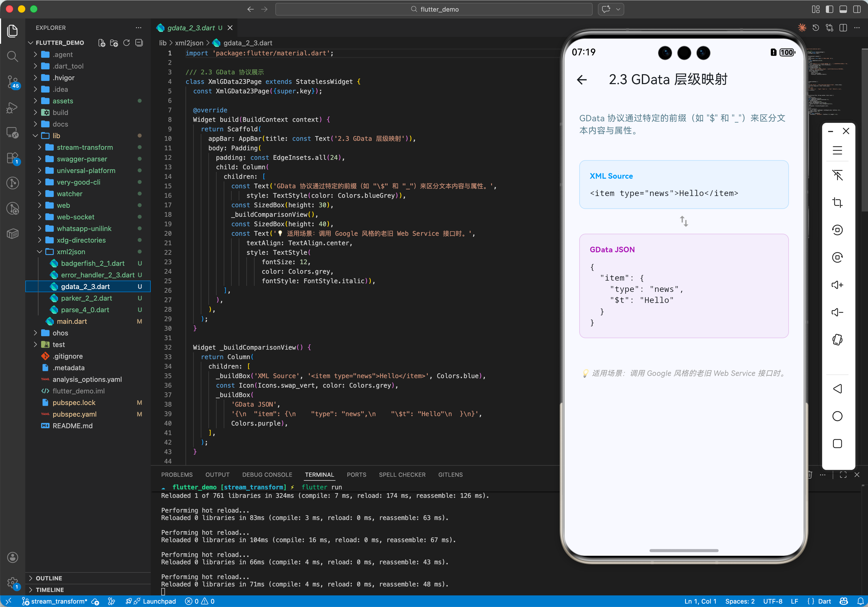Switch to the PROBLEMS panel tab
Image resolution: width=868 pixels, height=607 pixels.
pyautogui.click(x=177, y=475)
